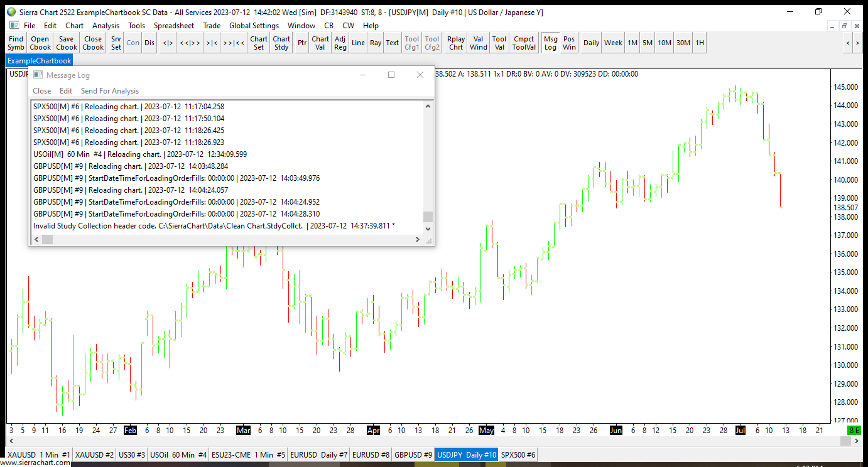Select the Line drawing tool

[x=358, y=43]
